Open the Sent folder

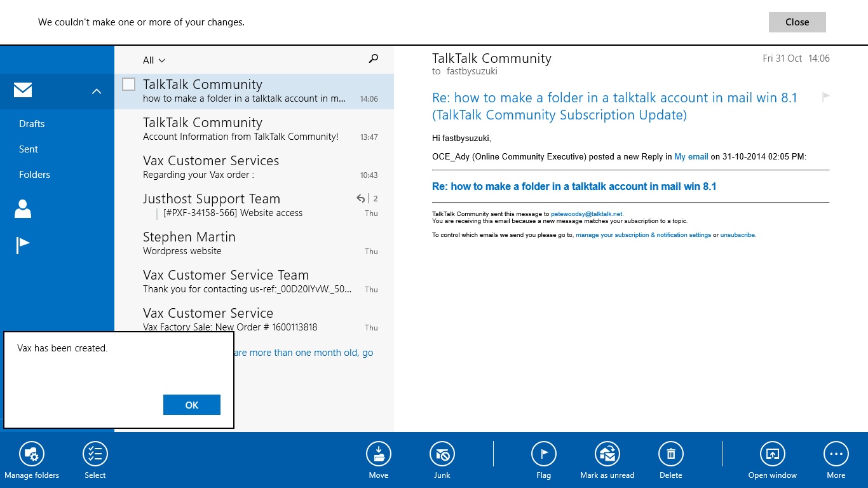tap(29, 149)
